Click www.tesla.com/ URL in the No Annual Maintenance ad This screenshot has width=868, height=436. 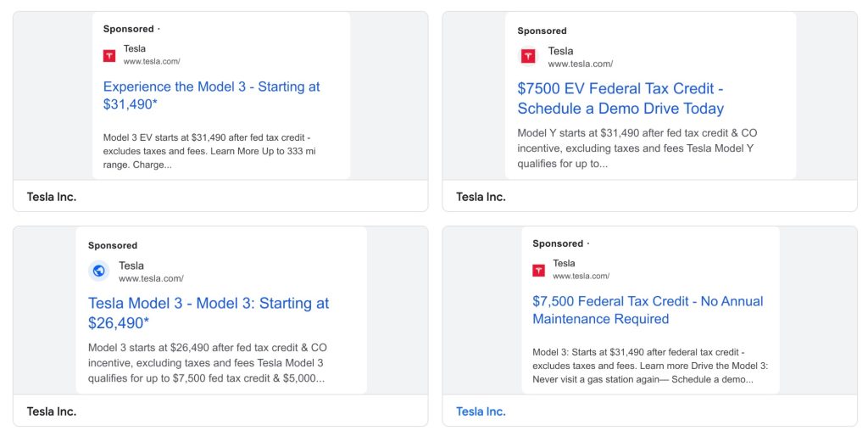tap(581, 276)
